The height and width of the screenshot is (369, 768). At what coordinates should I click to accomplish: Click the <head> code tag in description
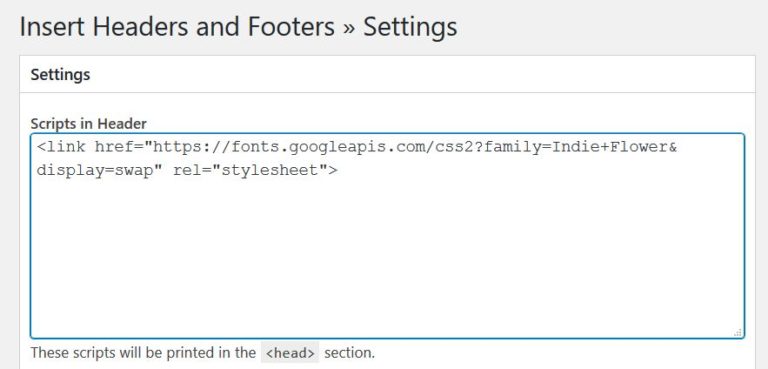(x=290, y=353)
